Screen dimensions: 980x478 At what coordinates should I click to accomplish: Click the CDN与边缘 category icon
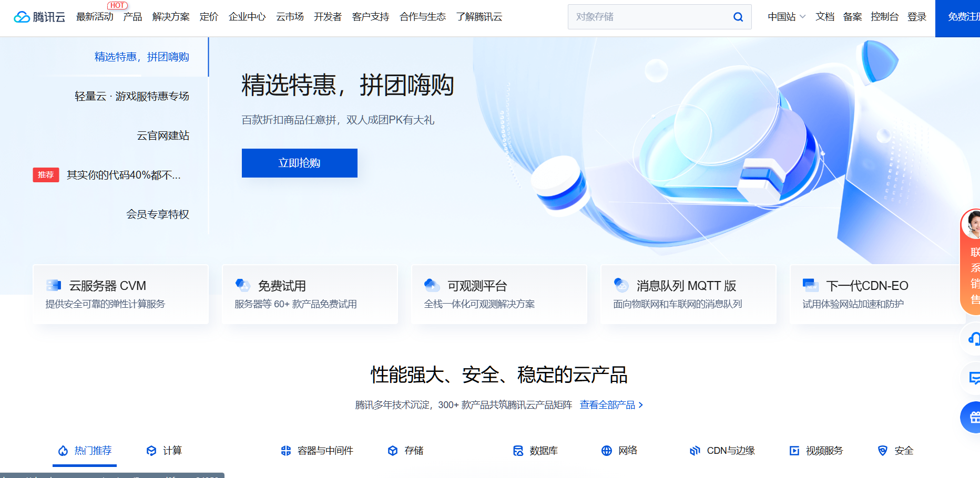point(695,451)
